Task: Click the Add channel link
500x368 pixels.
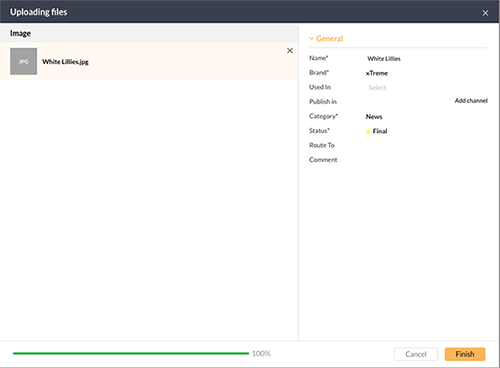Action: pos(471,101)
